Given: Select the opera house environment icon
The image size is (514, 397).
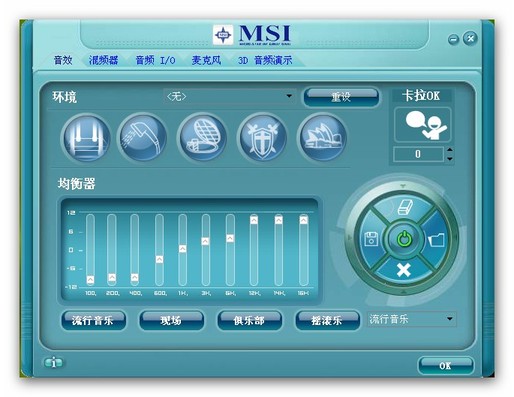Looking at the screenshot, I should tap(322, 138).
